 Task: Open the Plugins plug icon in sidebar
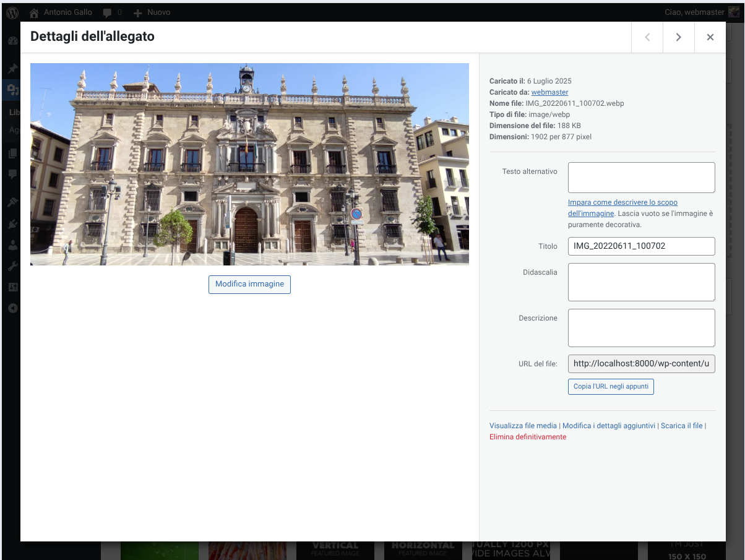[12, 223]
